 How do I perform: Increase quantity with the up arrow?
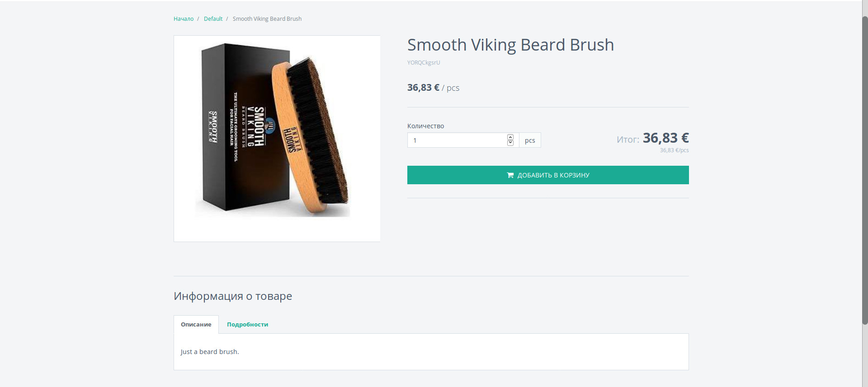pos(510,137)
